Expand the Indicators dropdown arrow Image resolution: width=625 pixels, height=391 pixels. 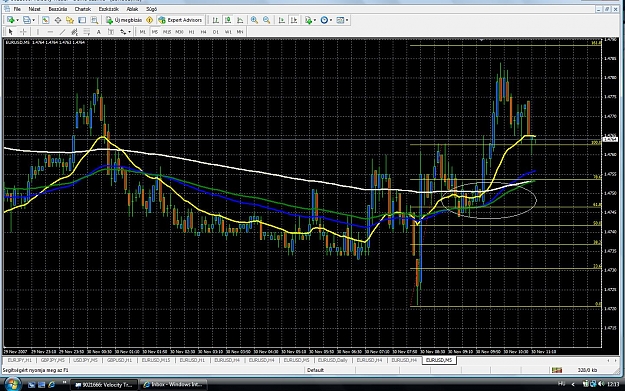[x=315, y=20]
